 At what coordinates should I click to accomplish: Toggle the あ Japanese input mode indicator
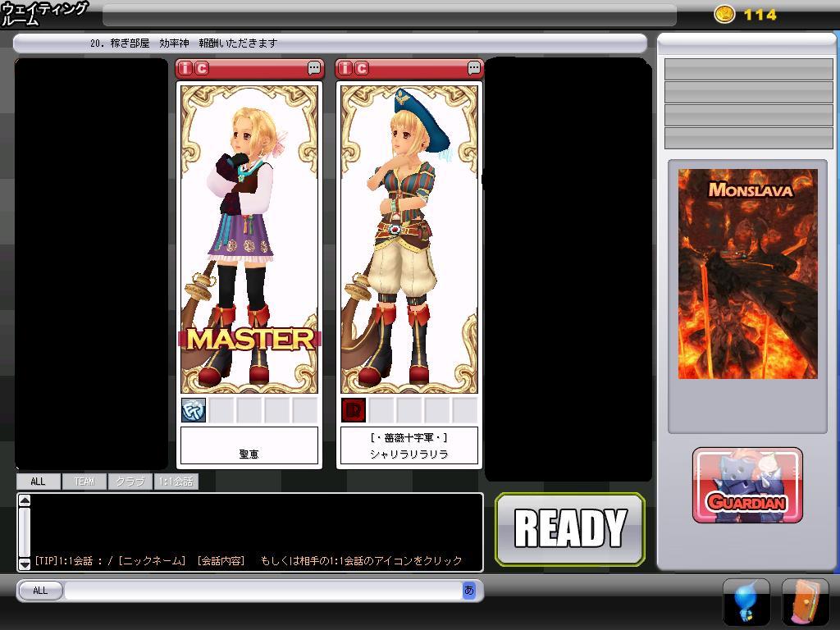(x=469, y=590)
